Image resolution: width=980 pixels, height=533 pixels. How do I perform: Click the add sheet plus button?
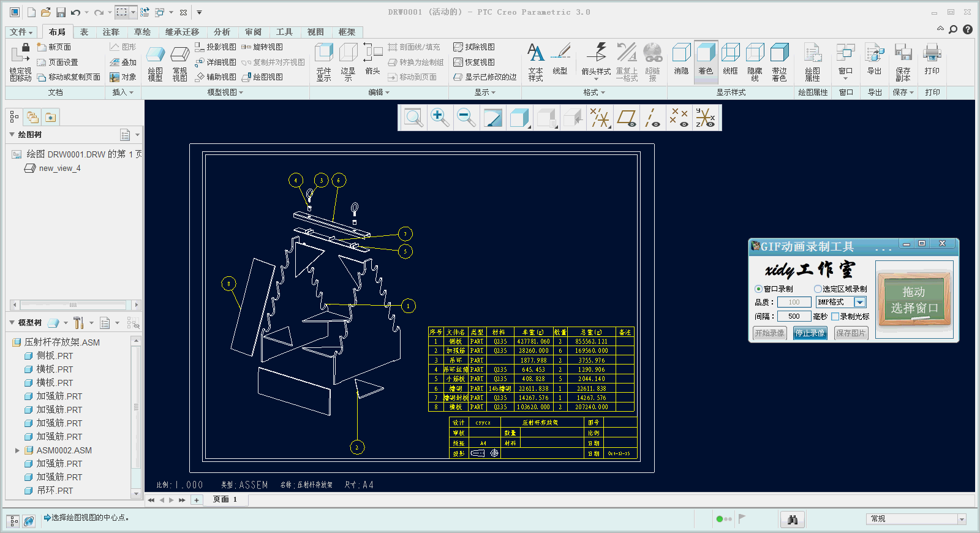(x=197, y=500)
